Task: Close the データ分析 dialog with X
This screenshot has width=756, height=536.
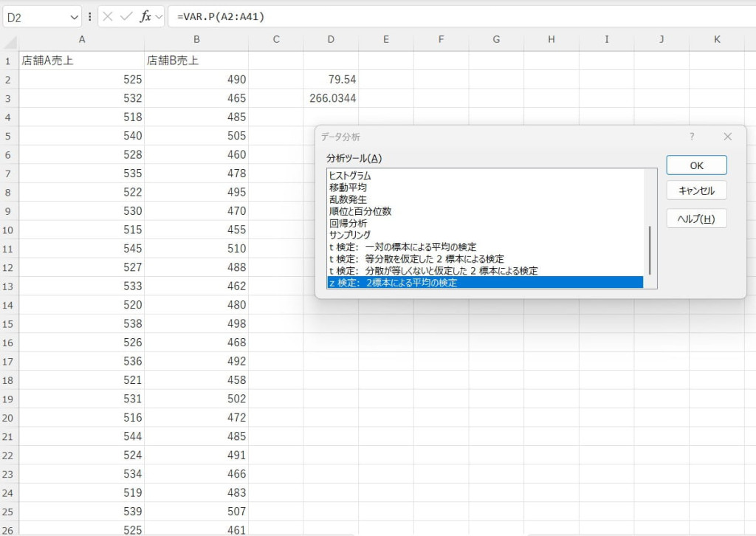Action: click(x=727, y=137)
